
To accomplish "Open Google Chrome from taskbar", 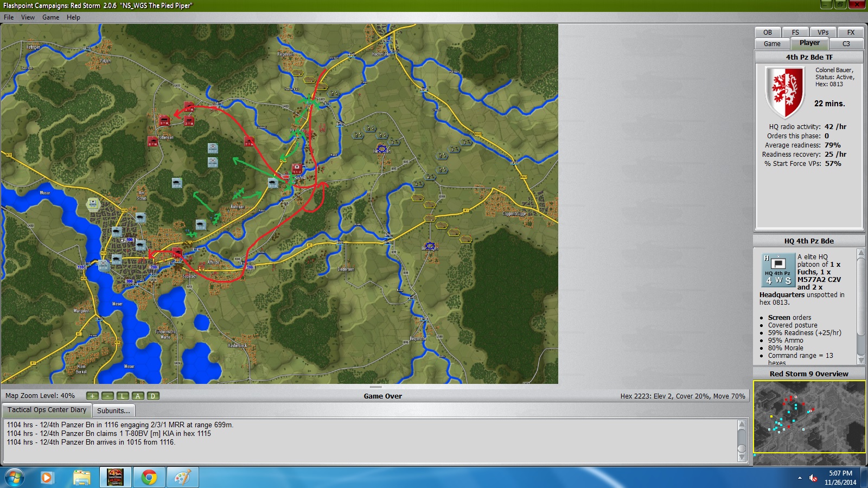I will tap(149, 478).
